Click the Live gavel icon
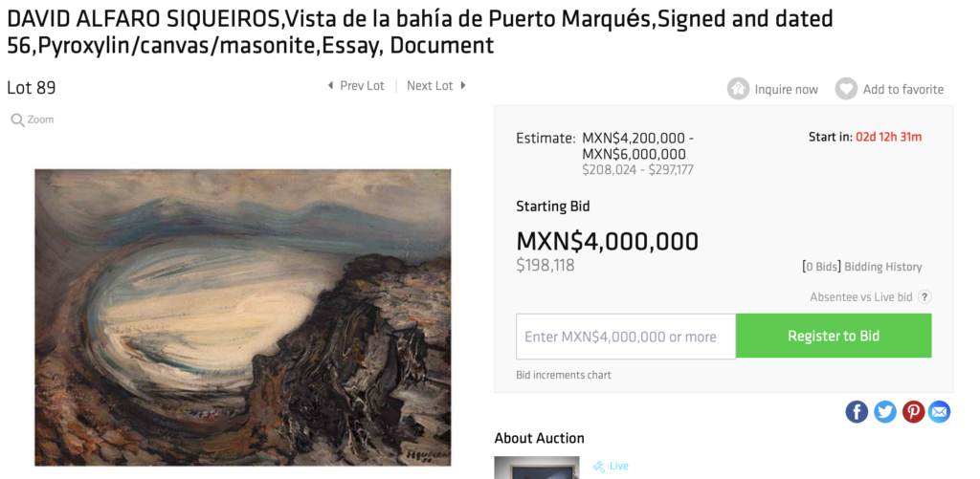 [599, 467]
